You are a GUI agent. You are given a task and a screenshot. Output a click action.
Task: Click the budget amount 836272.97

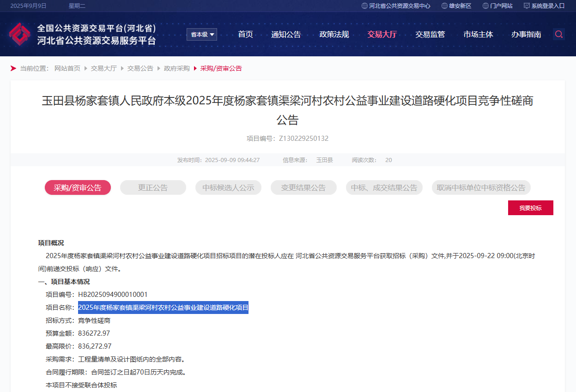[94, 333]
